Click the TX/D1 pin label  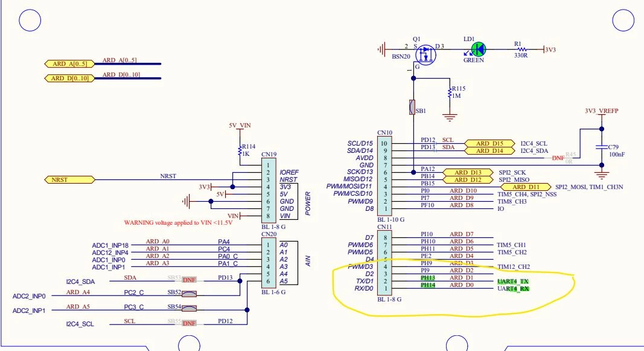[365, 281]
